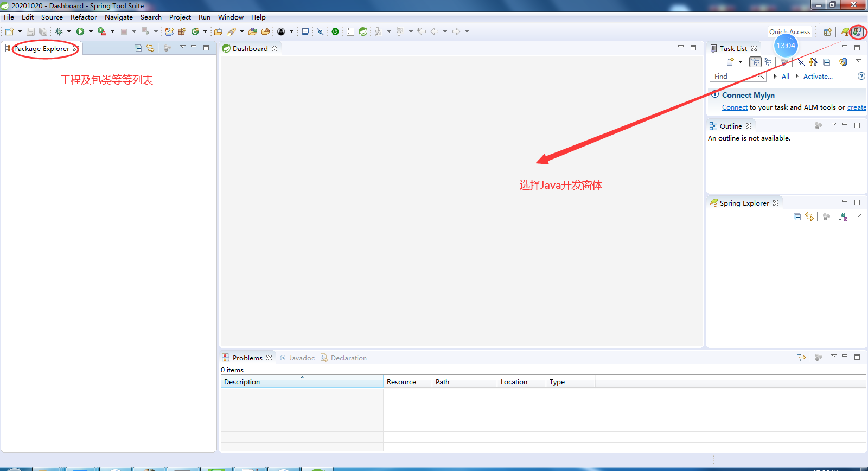
Task: Click the Search flashlight toolbar icon
Action: click(x=232, y=31)
